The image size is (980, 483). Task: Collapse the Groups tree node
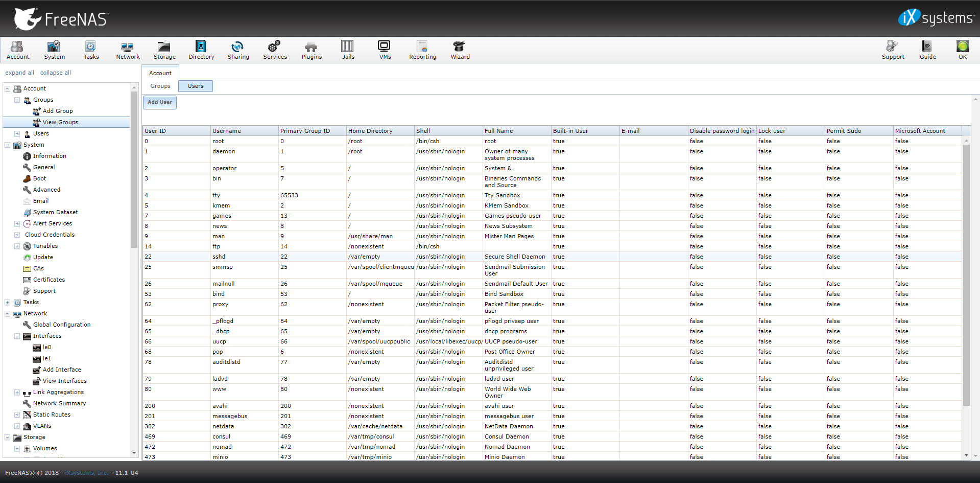(x=17, y=100)
